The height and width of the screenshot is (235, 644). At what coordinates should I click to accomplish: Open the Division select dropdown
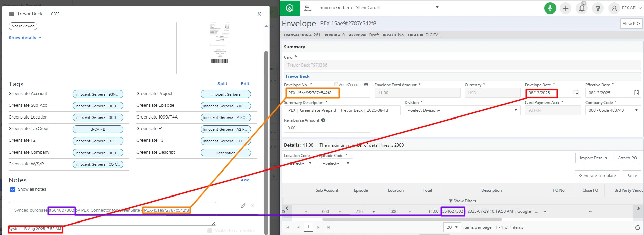(x=462, y=110)
